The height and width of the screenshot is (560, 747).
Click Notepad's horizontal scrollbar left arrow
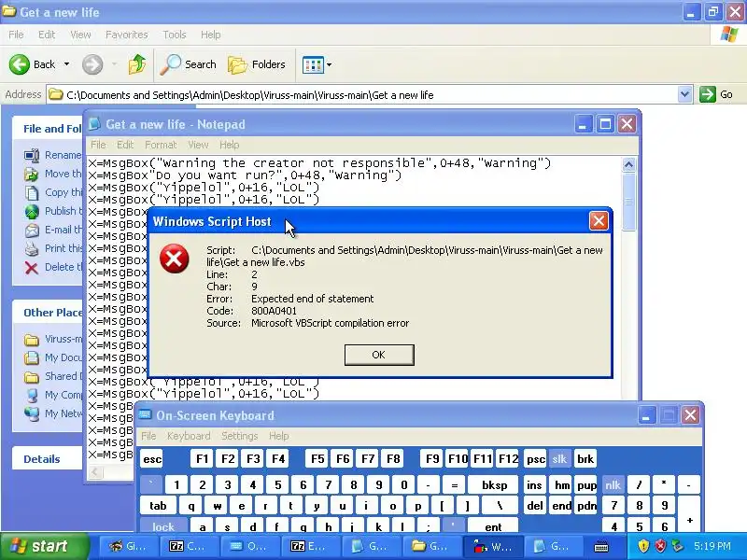click(x=96, y=472)
